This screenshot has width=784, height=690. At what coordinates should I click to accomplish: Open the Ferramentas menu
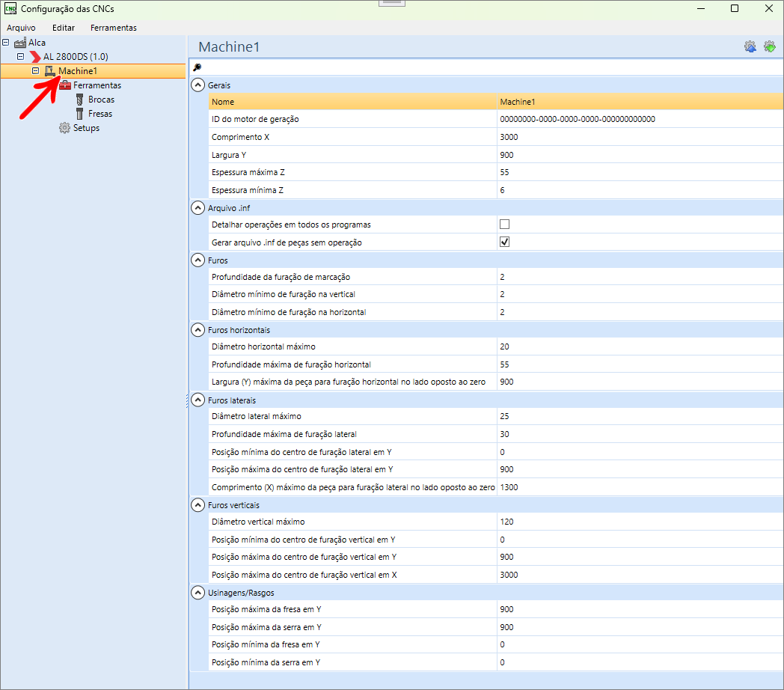pyautogui.click(x=114, y=28)
